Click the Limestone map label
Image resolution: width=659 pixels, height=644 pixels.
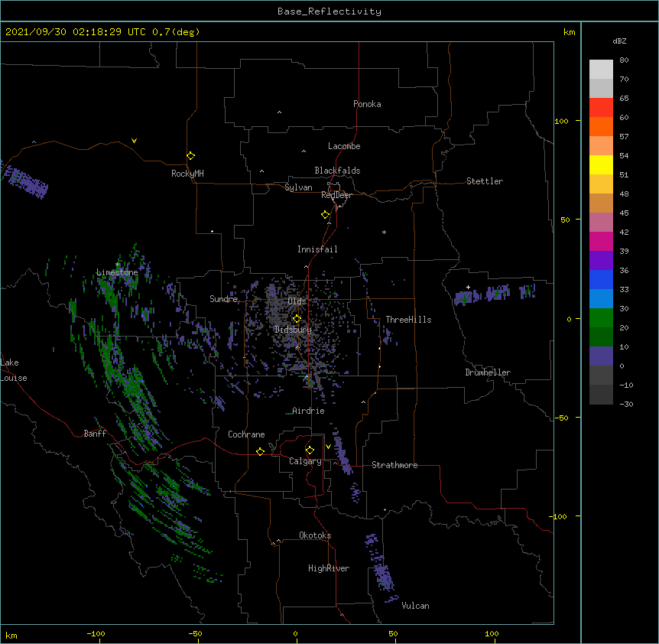coord(117,272)
